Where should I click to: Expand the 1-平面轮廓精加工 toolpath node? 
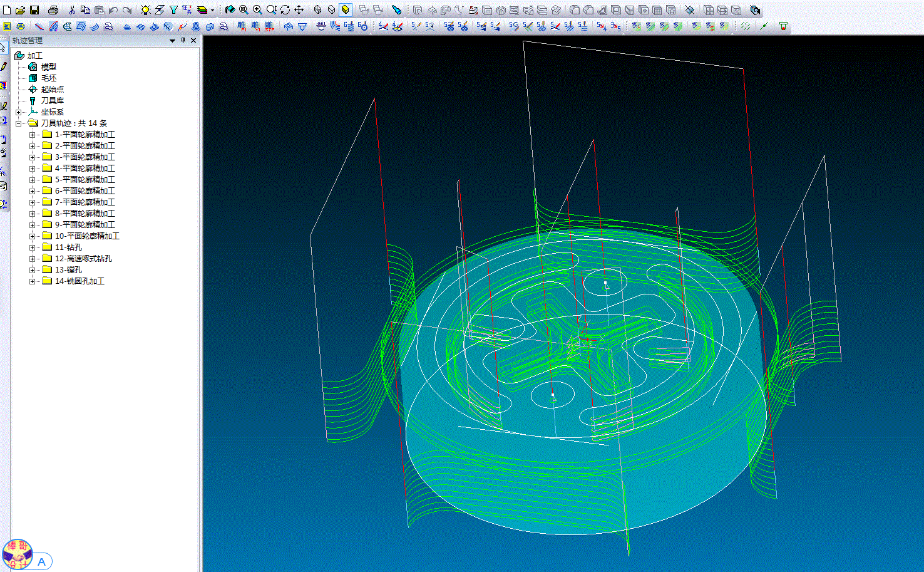(x=33, y=135)
